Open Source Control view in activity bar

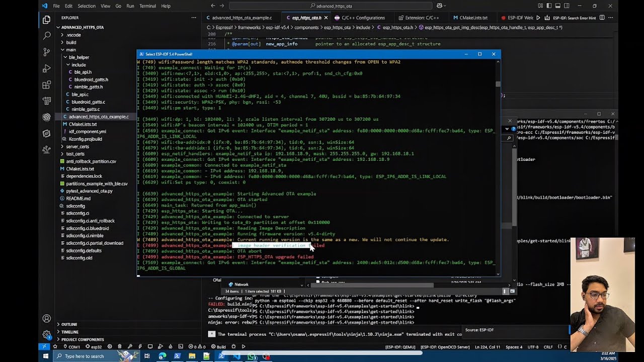click(x=47, y=52)
